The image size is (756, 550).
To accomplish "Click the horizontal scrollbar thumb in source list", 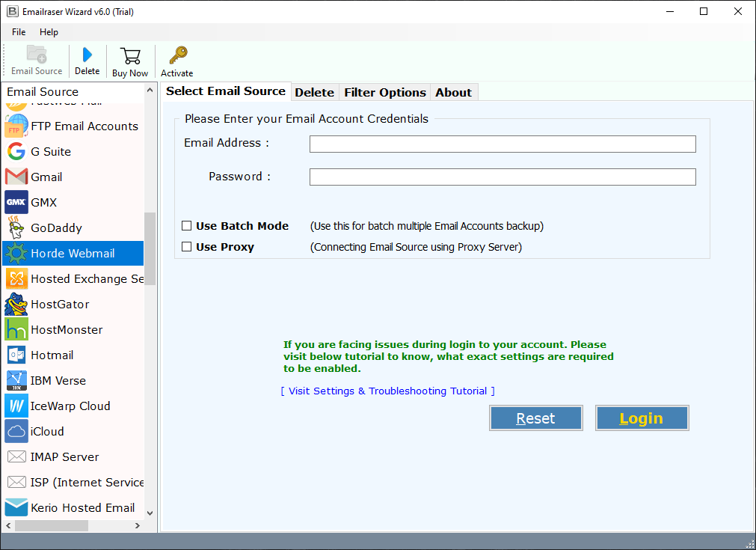I will 52,525.
